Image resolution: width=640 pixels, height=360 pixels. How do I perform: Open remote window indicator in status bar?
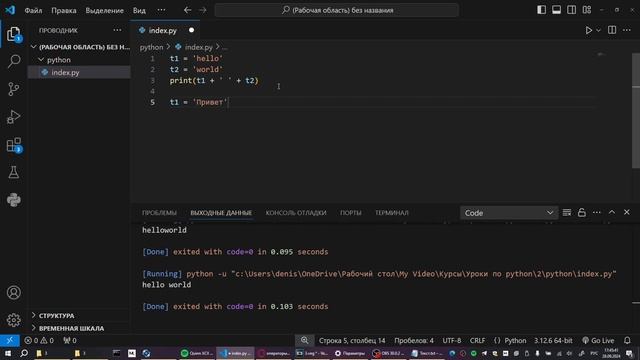coord(9,340)
